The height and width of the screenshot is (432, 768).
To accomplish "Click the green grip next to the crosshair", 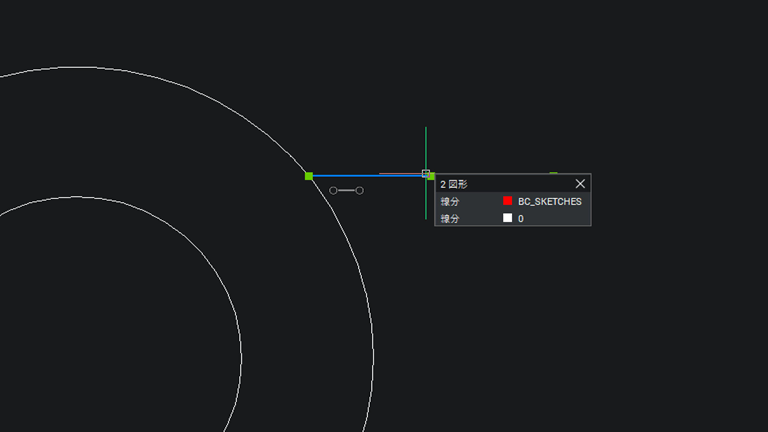I will [x=432, y=176].
